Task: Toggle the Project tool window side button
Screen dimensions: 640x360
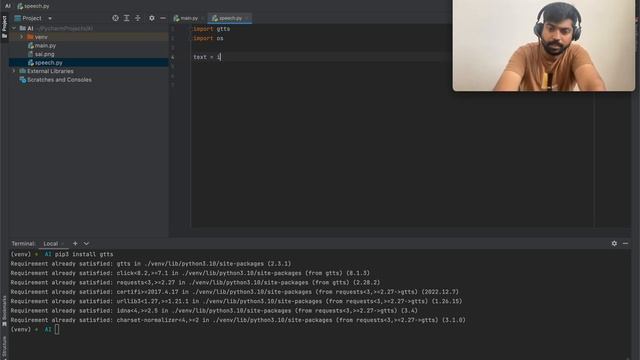Action: pyautogui.click(x=4, y=27)
